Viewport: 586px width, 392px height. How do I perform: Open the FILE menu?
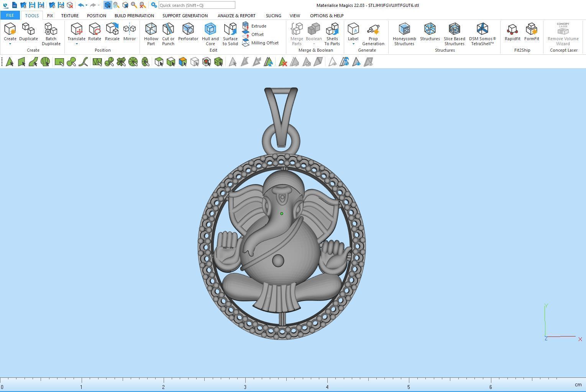pos(10,16)
